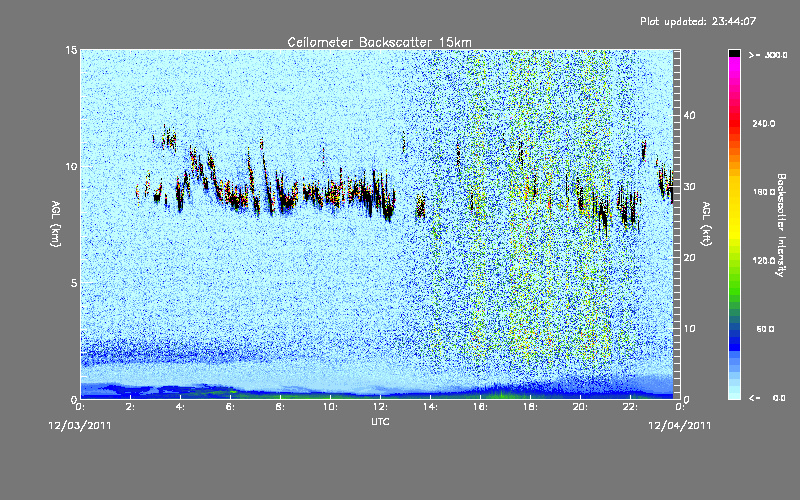
Task: Click the "30" tick on kft axis
Action: tap(689, 186)
